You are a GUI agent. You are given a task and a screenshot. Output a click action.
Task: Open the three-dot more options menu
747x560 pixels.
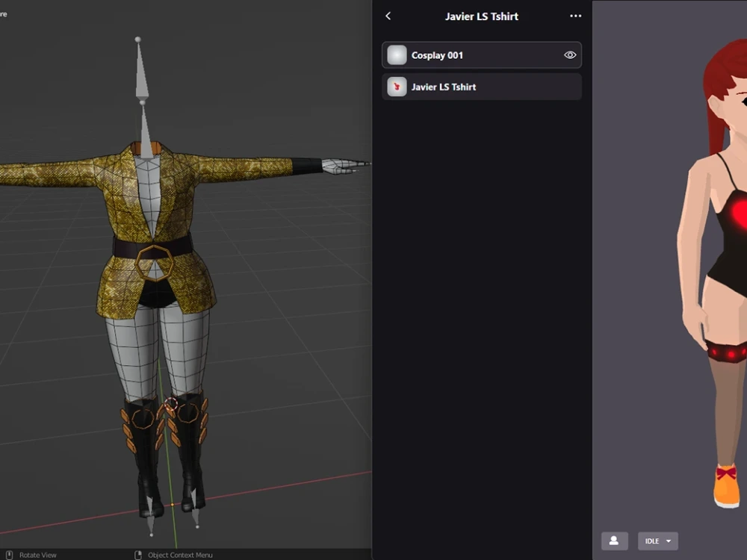575,16
